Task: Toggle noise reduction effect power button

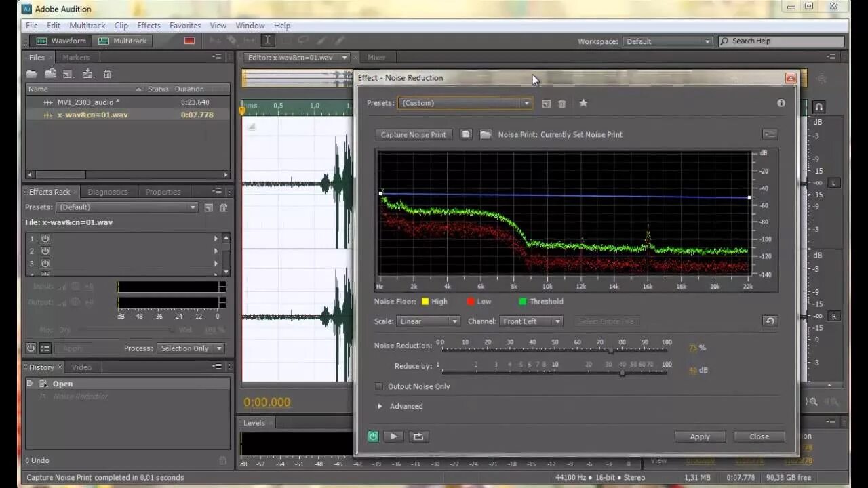Action: [x=373, y=436]
